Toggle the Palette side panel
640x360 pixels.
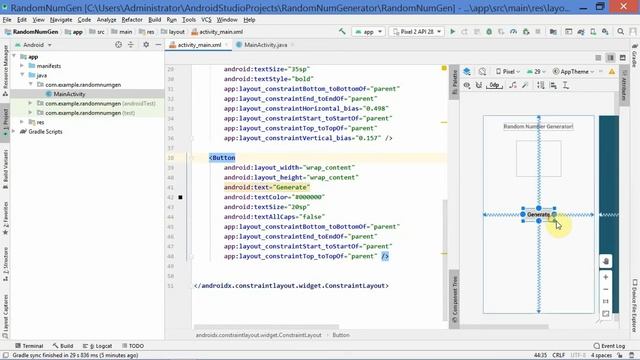(x=454, y=82)
